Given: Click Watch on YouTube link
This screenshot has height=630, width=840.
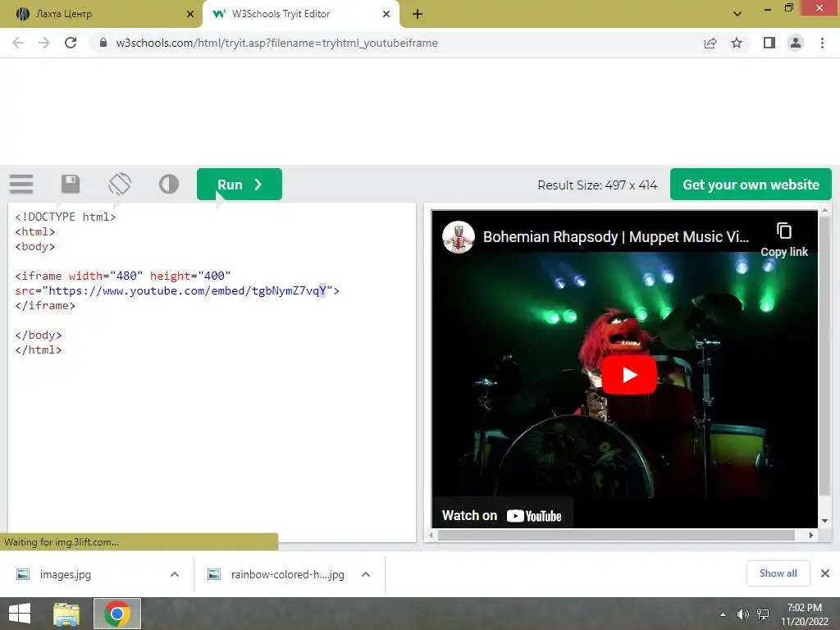Looking at the screenshot, I should (502, 515).
